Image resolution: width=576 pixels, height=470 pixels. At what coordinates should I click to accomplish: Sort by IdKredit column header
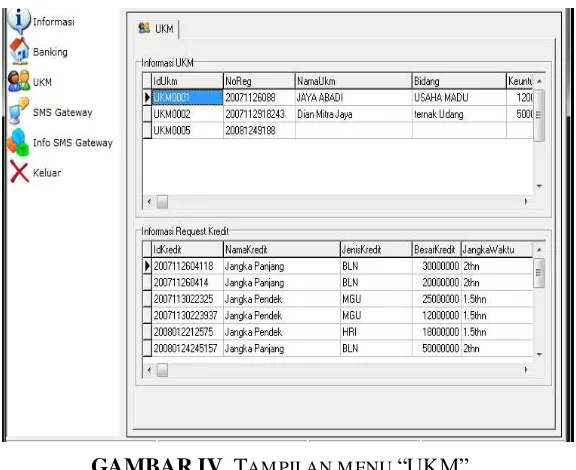pyautogui.click(x=187, y=250)
